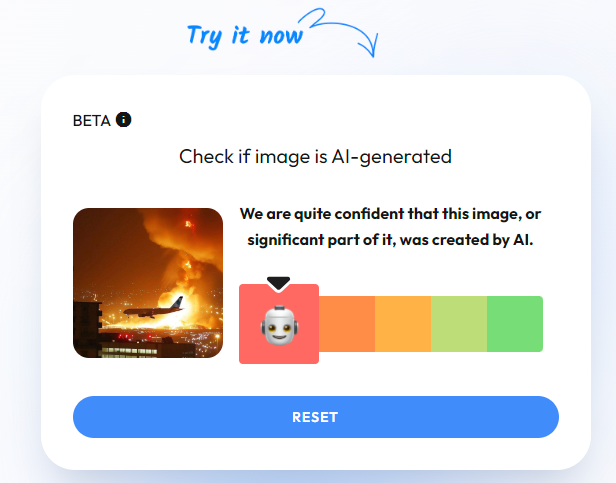Viewport: 616px width, 483px height.
Task: Click the curved blue arrow graphic
Action: coord(339,33)
